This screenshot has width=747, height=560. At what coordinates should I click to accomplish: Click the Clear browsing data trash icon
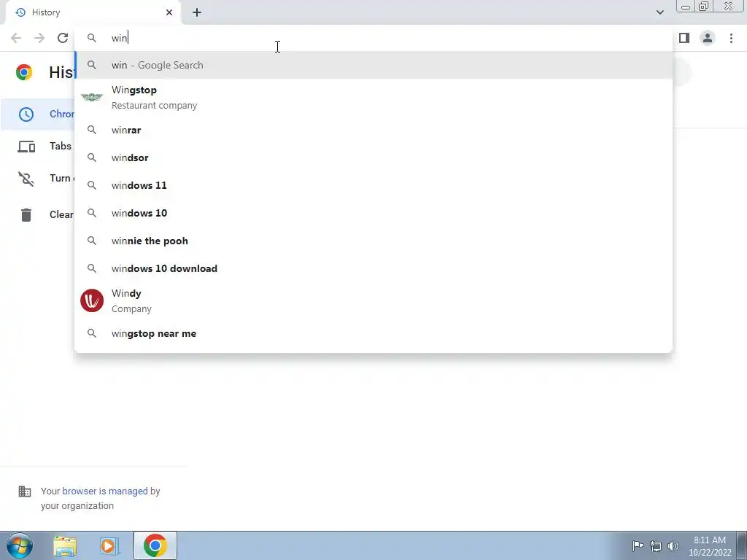(x=26, y=215)
